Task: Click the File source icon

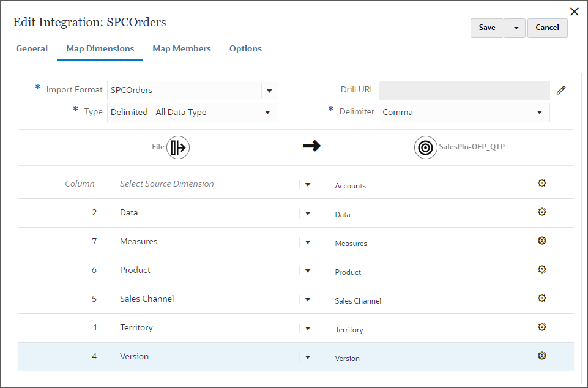Action: coord(178,147)
